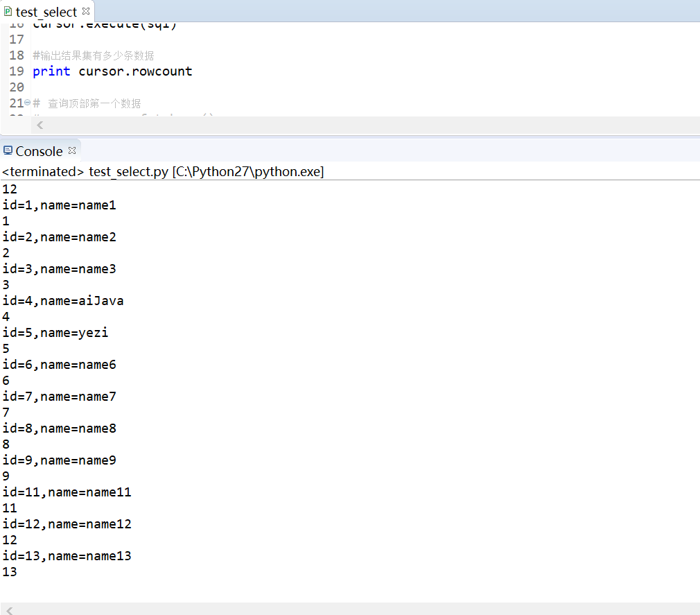Select the first output value 12

(9, 189)
